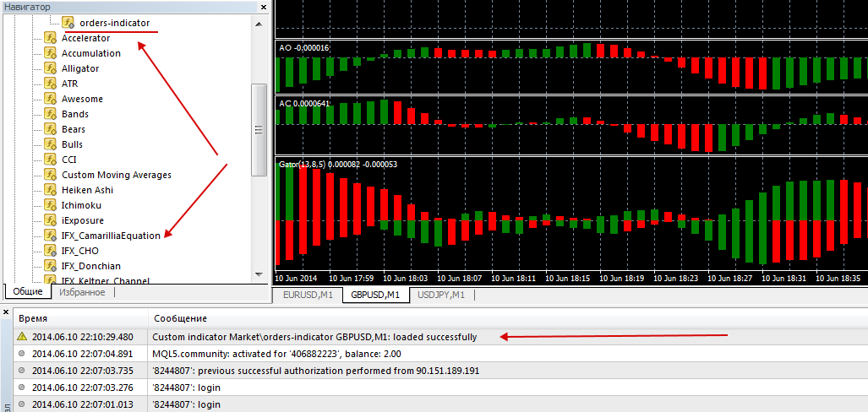868x412 pixels.
Task: Open the GBPUSD,M1 chart tab
Action: 375,295
